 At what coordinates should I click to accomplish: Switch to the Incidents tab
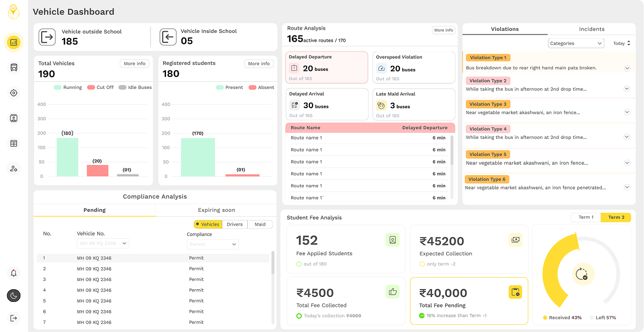coord(592,29)
